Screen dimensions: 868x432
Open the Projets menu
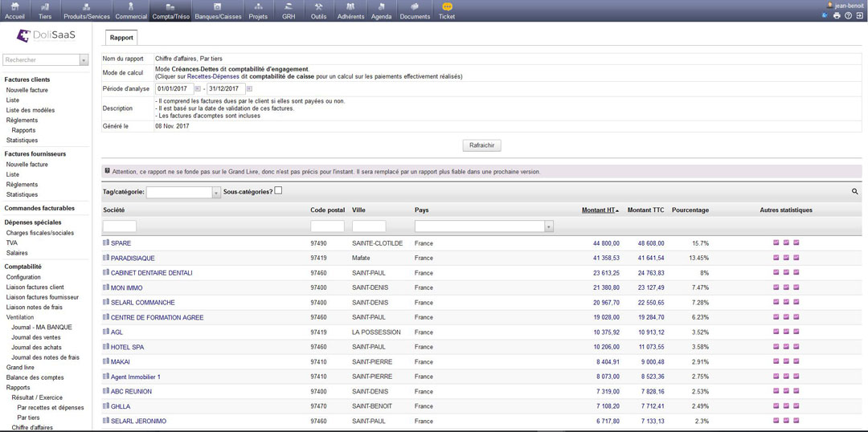(258, 11)
